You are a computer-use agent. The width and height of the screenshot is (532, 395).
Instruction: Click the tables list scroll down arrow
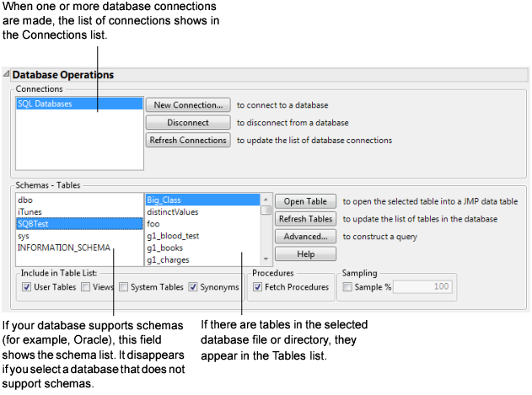pos(266,259)
